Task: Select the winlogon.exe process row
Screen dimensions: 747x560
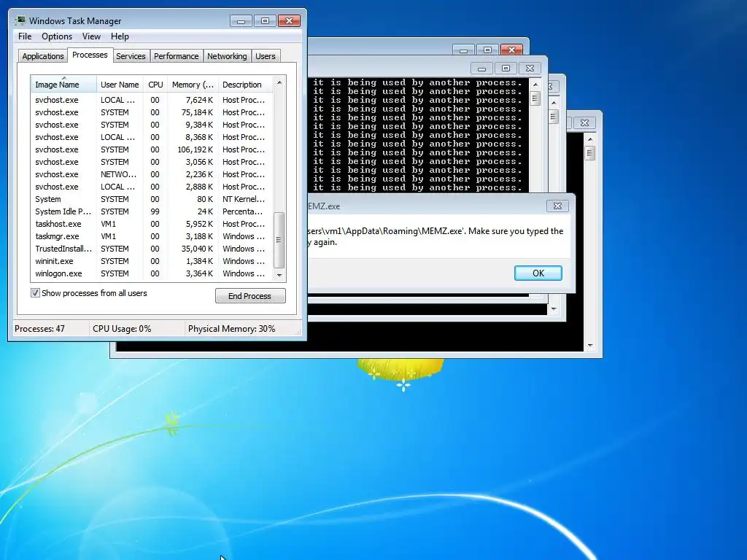Action: (x=152, y=273)
